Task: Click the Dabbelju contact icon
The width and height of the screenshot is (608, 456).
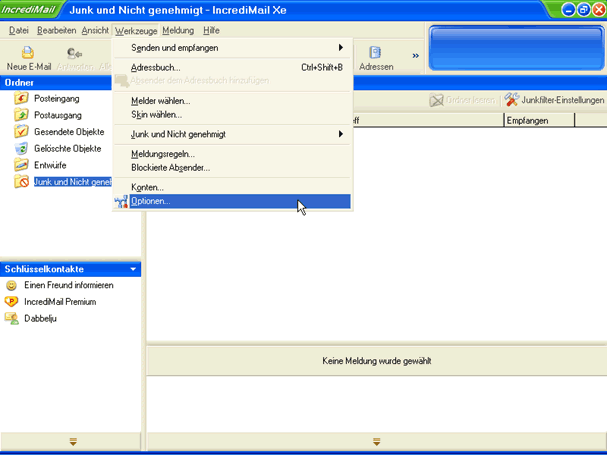Action: (x=12, y=318)
